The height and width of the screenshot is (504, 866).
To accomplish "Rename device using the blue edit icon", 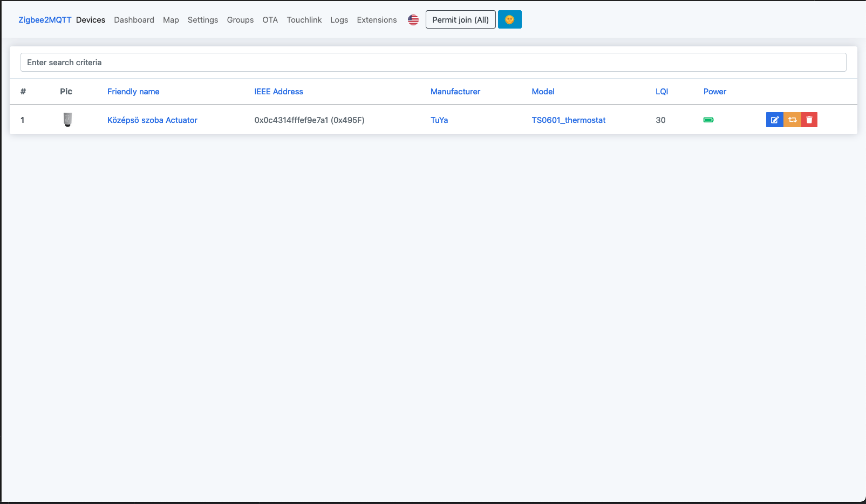I will (774, 120).
